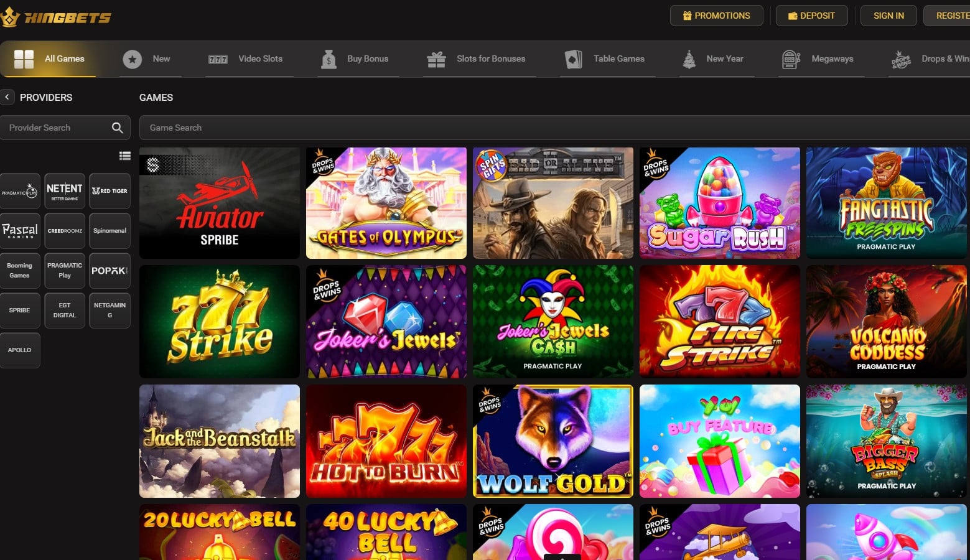Click the Kingbets crown logo
Viewport: 970px width, 560px height.
pos(55,17)
